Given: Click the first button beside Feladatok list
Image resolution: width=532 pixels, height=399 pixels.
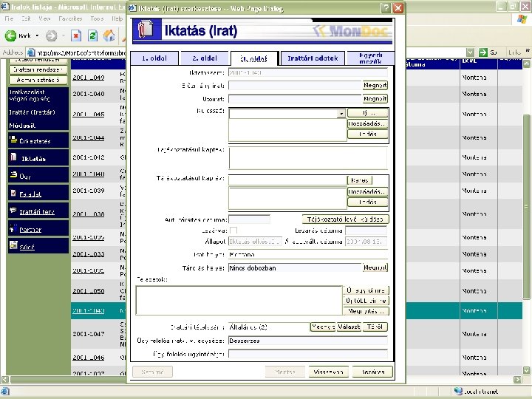Looking at the screenshot, I should (x=366, y=290).
